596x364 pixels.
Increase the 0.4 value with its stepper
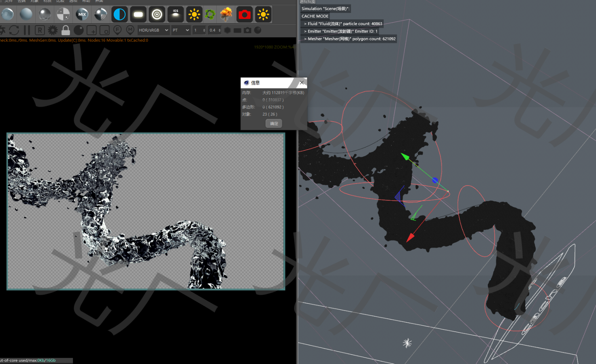coord(220,28)
